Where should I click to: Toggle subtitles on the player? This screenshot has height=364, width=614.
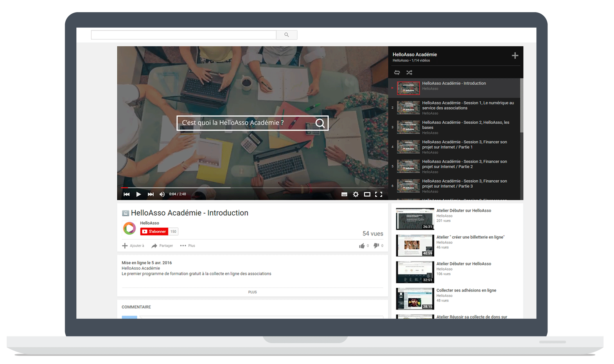click(344, 194)
